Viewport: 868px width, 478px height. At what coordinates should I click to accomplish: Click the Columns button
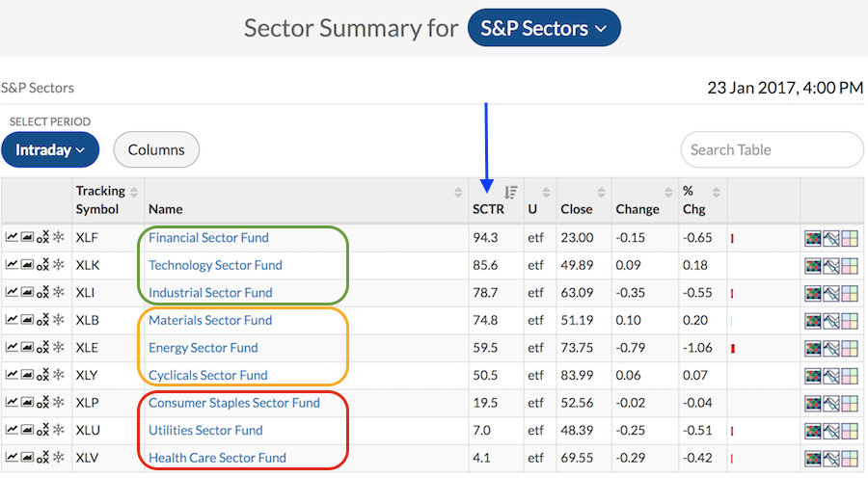156,149
